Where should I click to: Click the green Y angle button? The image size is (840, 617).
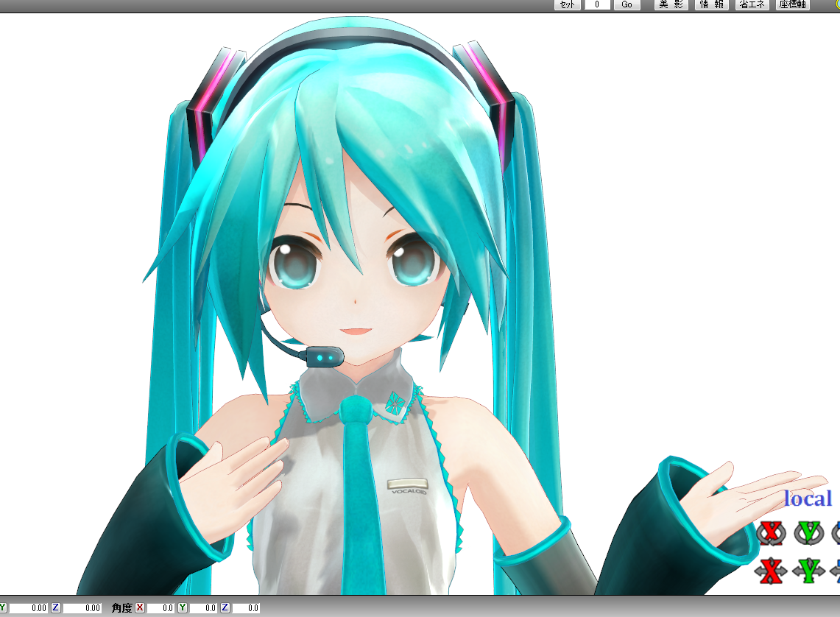coord(183,607)
